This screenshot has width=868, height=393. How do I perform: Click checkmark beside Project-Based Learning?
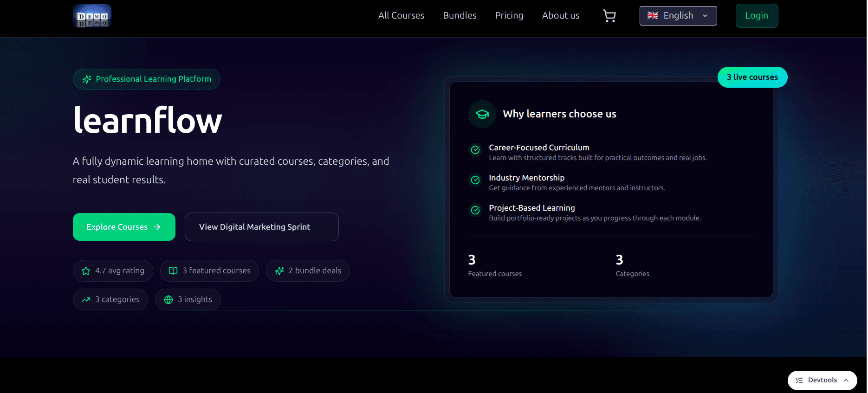(475, 210)
